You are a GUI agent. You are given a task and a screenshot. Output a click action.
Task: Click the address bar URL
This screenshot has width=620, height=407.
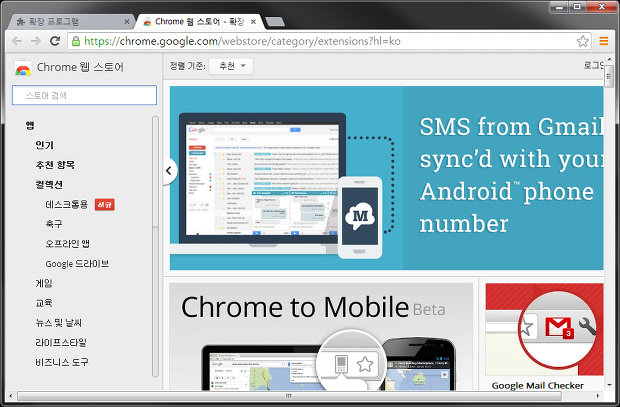pos(242,41)
